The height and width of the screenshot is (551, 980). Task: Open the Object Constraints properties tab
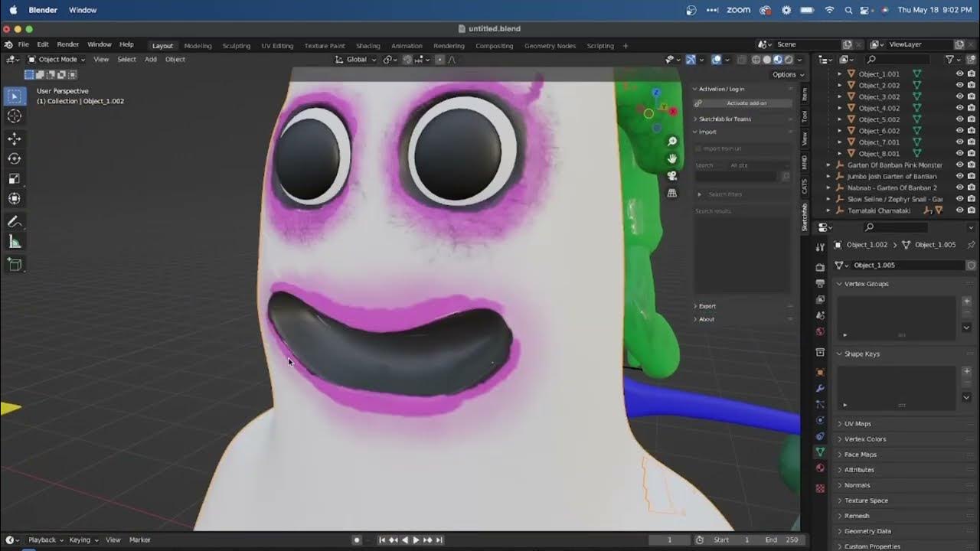(820, 436)
